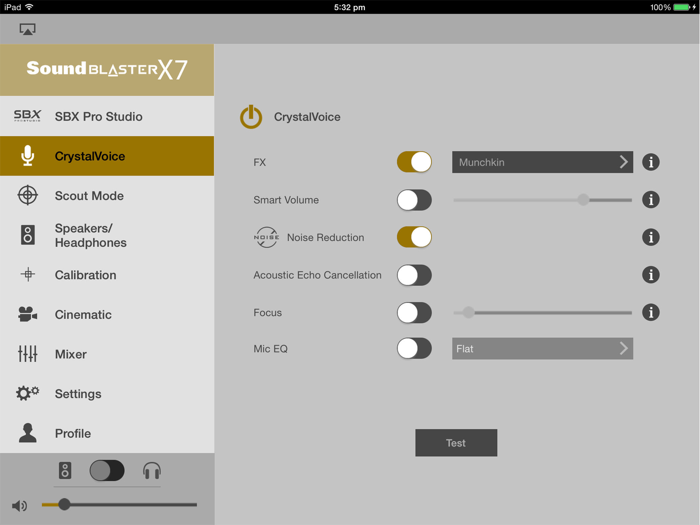Toggle the CrystalVoice power icon
Image resolution: width=700 pixels, height=525 pixels.
251,117
